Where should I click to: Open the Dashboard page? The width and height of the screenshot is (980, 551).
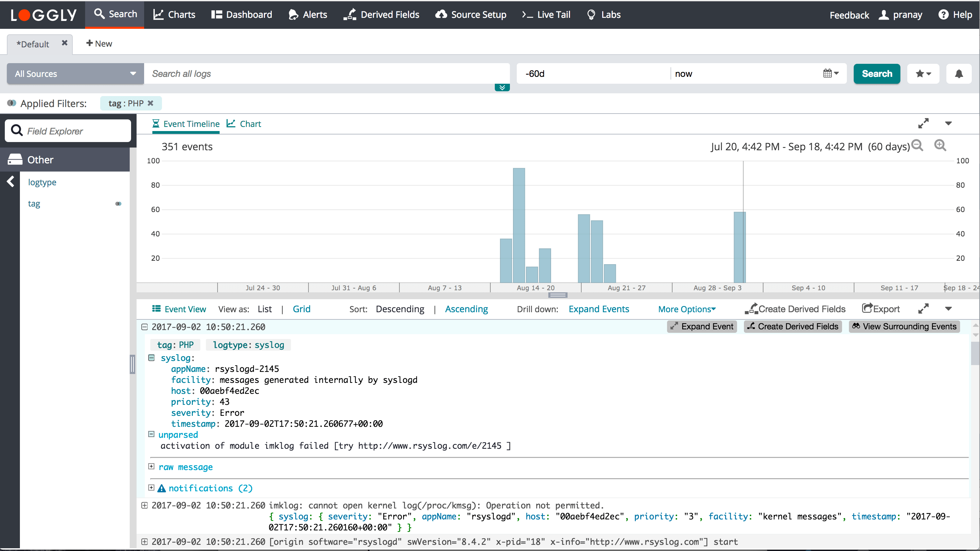241,15
